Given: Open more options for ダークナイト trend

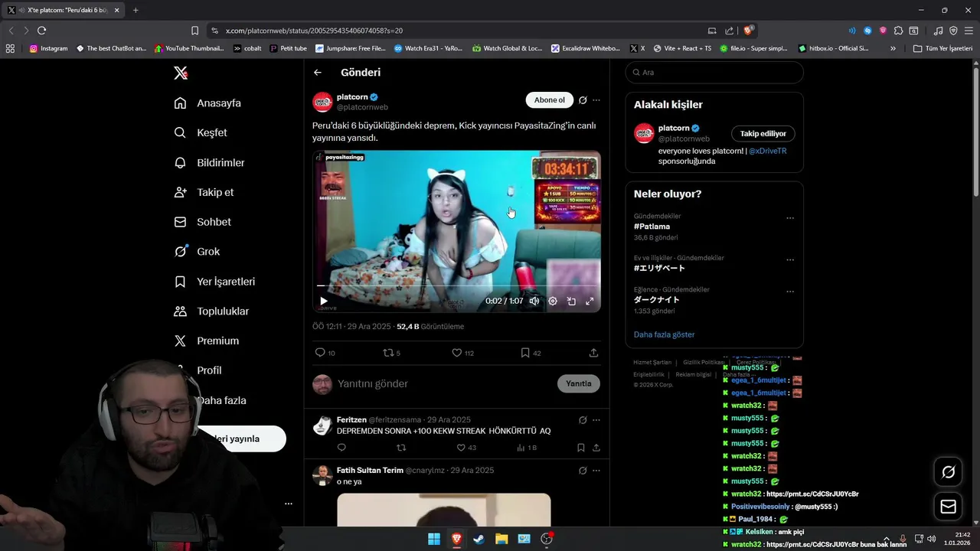Looking at the screenshot, I should click(790, 292).
